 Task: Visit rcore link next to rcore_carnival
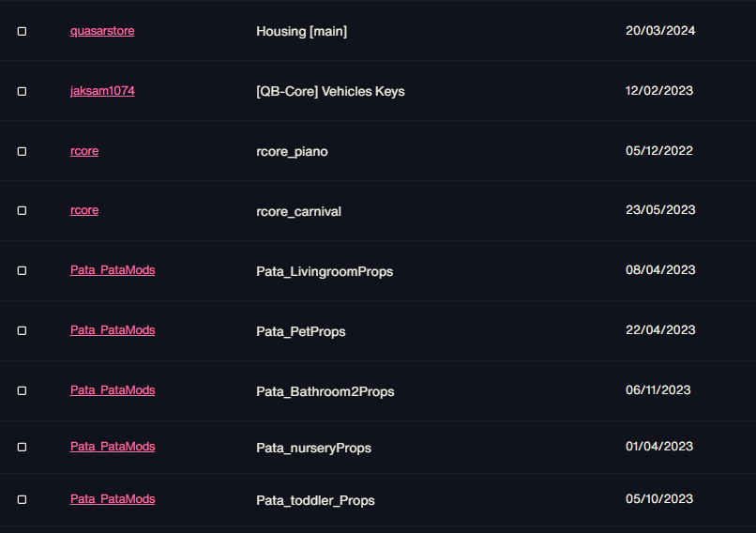84,210
